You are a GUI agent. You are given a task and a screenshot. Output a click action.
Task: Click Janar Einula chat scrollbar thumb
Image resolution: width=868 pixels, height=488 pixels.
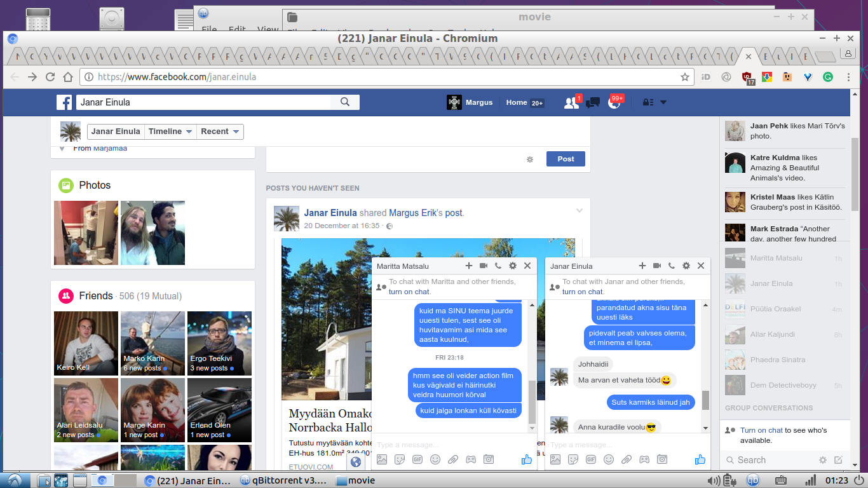(705, 400)
